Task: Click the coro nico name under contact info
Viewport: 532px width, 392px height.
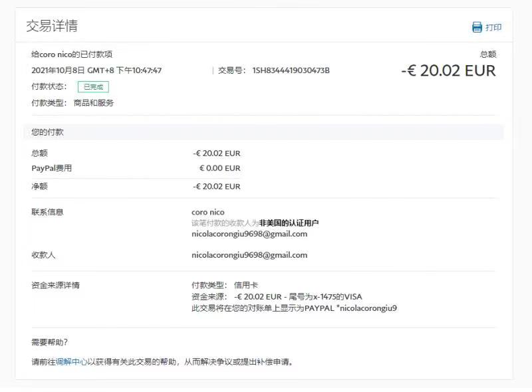Action: [208, 212]
